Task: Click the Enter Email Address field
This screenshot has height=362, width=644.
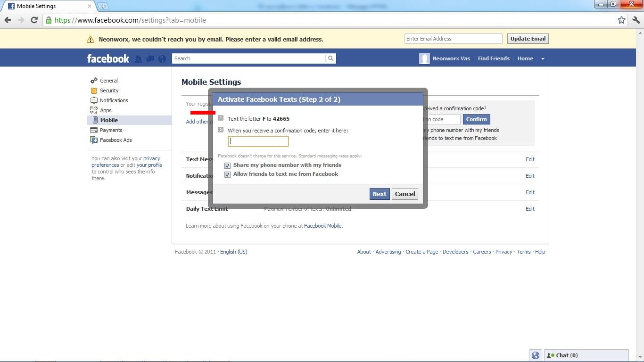Action: 454,39
